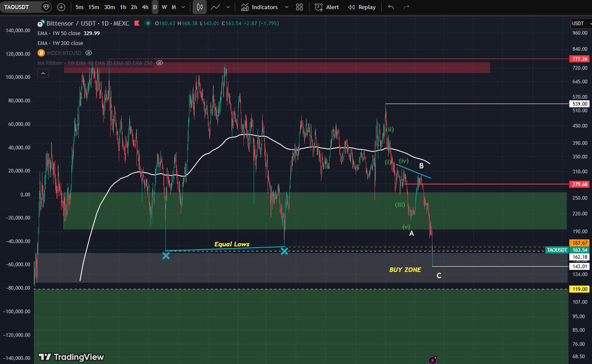The height and width of the screenshot is (364, 592).
Task: Click the Bittensor / USDT chart title
Action: [88, 23]
